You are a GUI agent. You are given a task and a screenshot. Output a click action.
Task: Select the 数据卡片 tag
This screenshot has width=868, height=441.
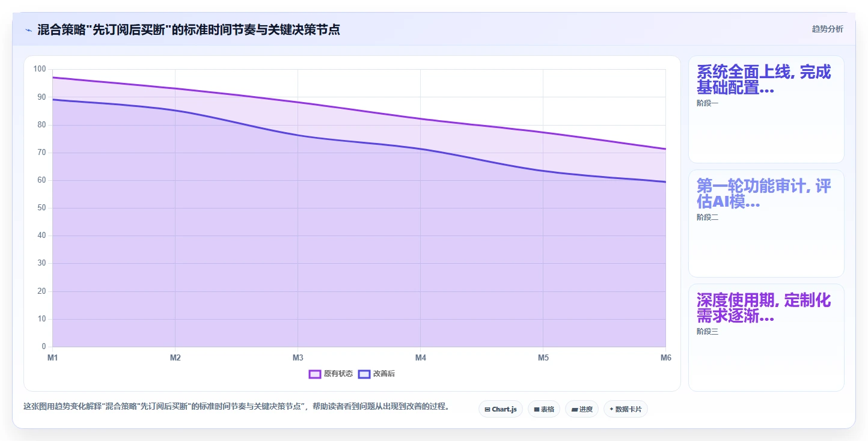(x=626, y=409)
